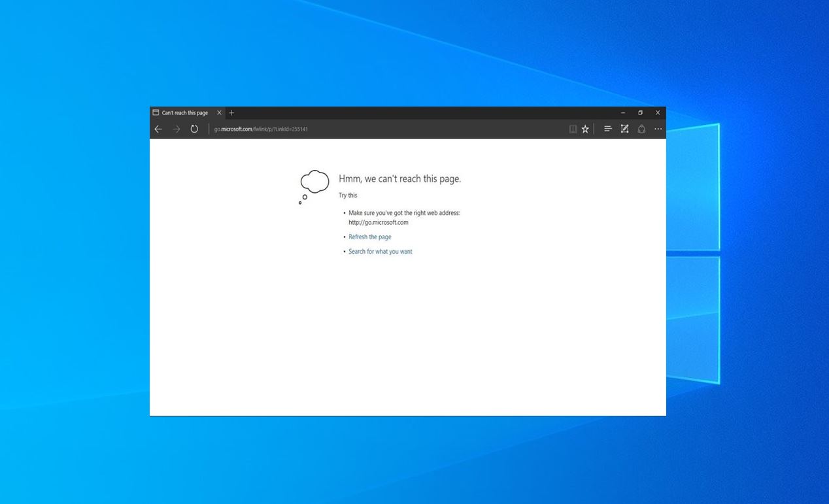Click the Back arrow in Edge

tap(158, 129)
